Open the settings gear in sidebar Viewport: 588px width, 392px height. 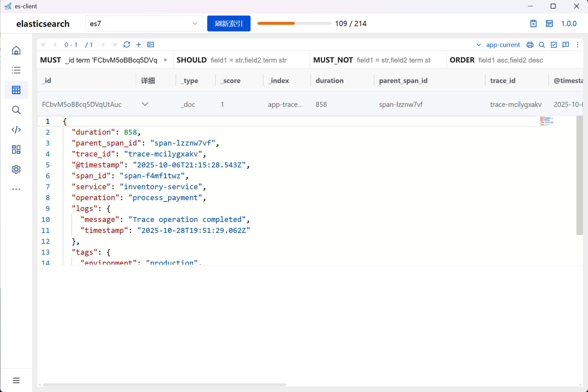(16, 169)
